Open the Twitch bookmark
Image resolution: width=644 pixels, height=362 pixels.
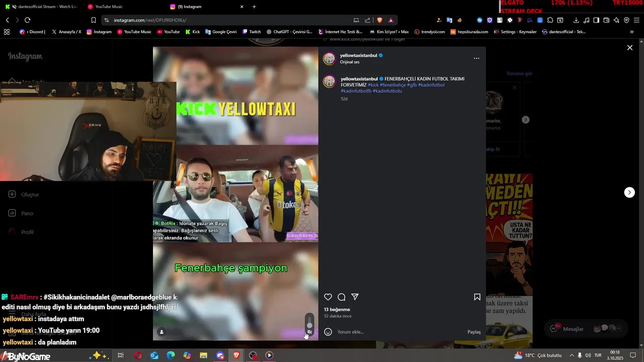[252, 32]
